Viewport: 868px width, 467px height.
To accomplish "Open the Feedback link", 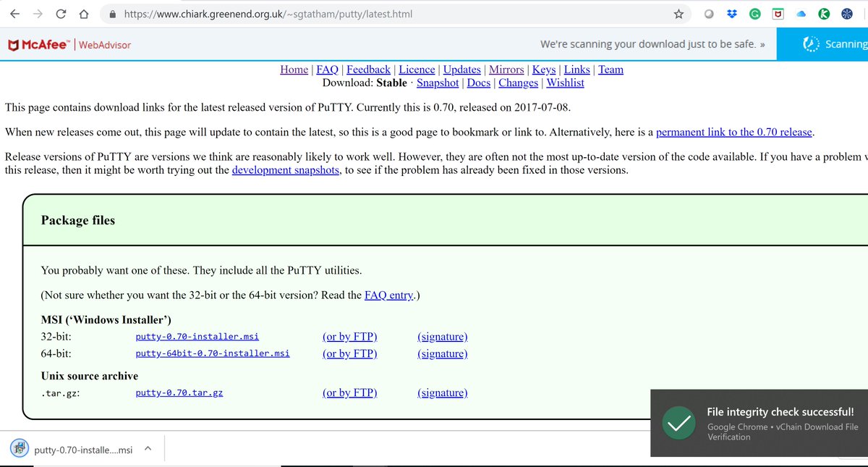I will coord(368,70).
